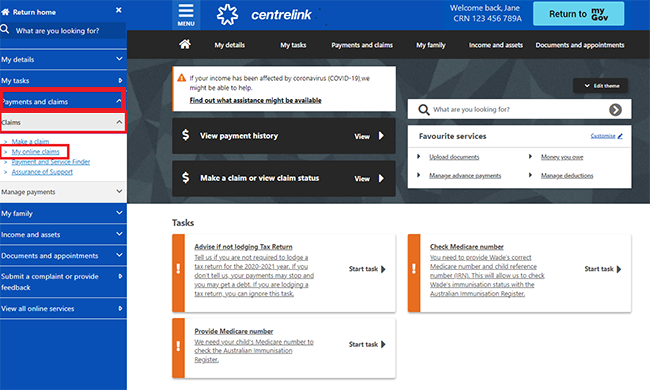Click the warning triangle on coronavirus notice

pyautogui.click(x=182, y=78)
